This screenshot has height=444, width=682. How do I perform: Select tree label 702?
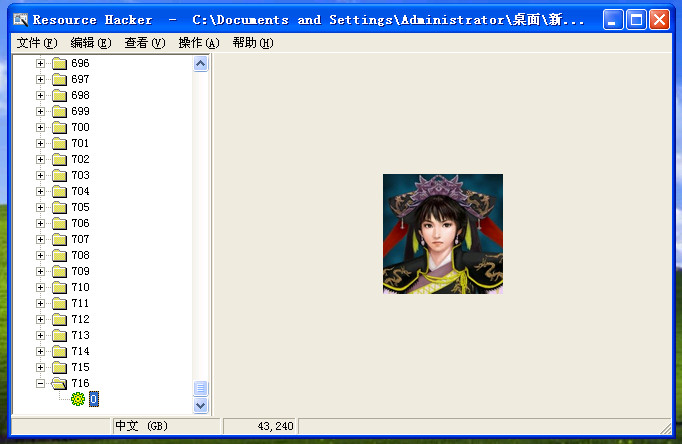point(80,160)
